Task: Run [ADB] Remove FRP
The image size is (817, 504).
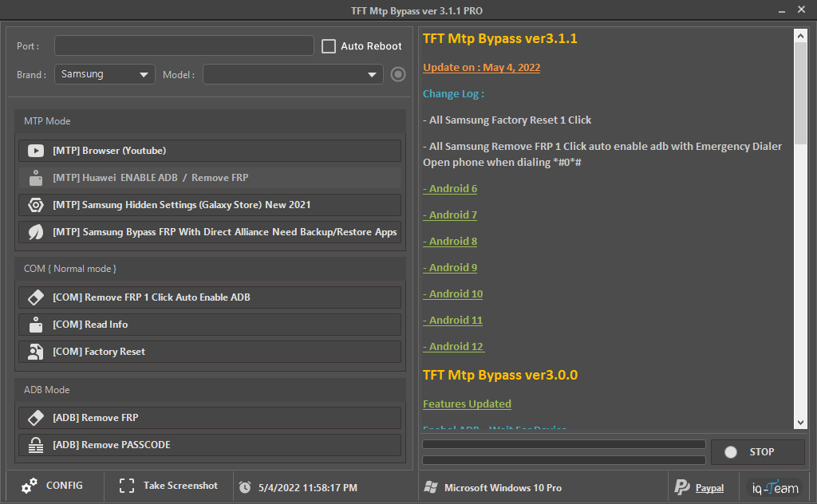Action: 210,418
